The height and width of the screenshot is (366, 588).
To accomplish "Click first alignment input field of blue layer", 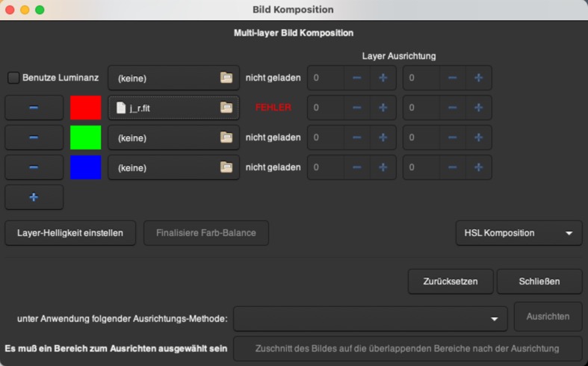I will [x=326, y=167].
